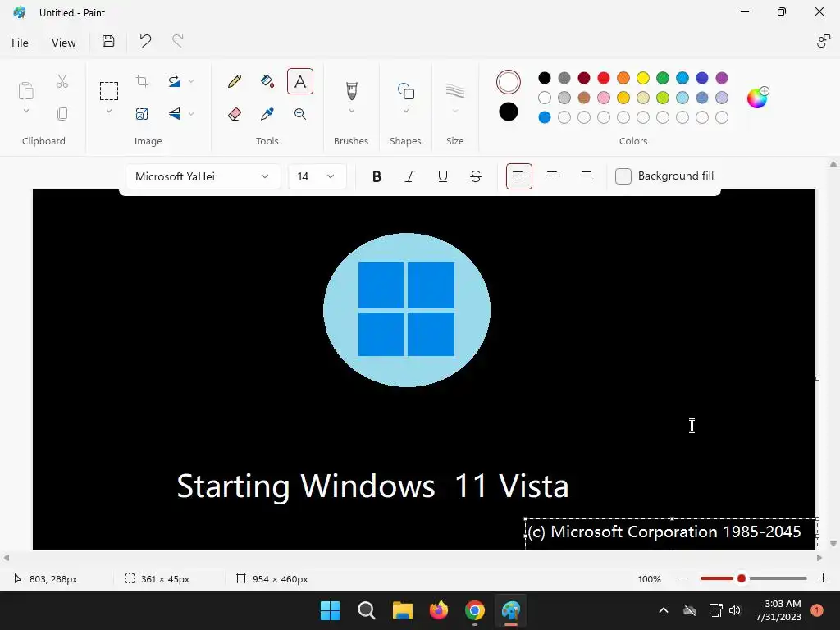Screen dimensions: 840x630
Task: Open Firefox from the taskbar
Action: (x=439, y=610)
